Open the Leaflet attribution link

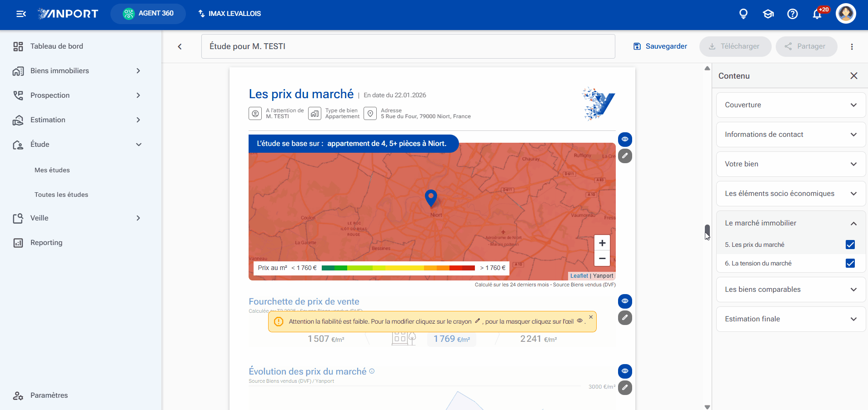579,276
